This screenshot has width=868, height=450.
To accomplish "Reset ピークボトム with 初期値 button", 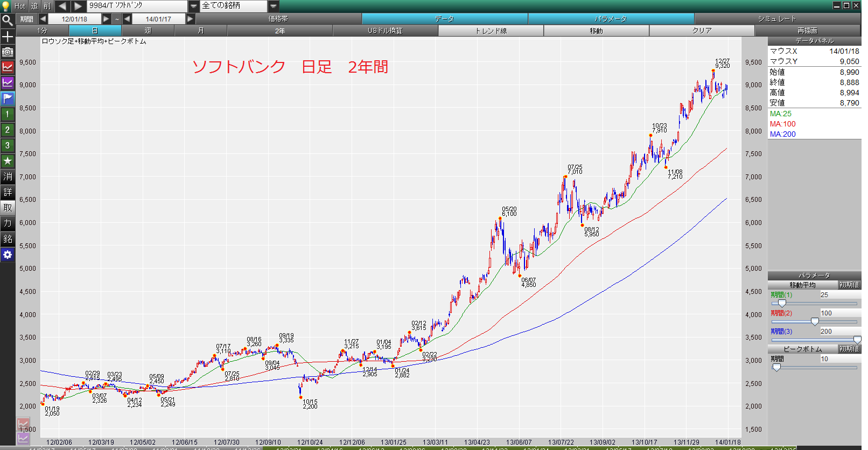I will (849, 349).
